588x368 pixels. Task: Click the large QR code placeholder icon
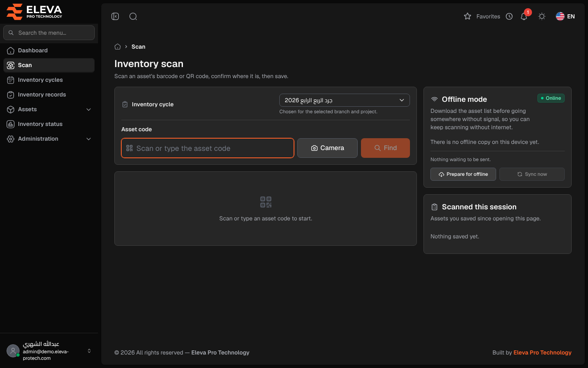[266, 202]
